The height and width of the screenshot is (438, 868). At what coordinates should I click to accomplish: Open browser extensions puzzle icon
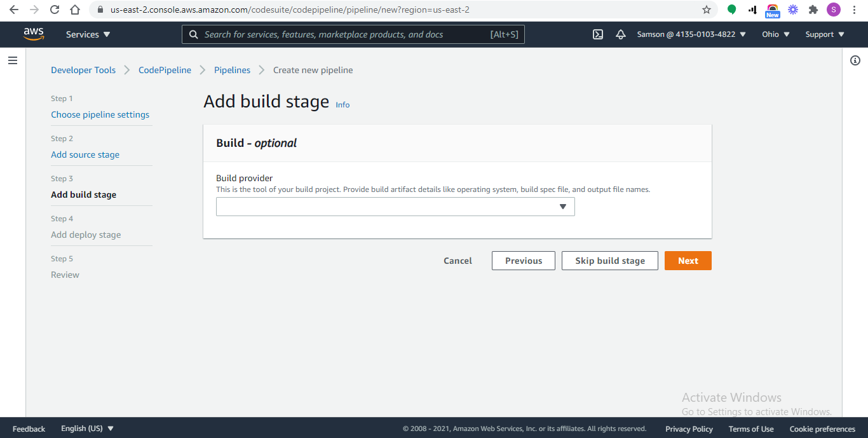(813, 10)
